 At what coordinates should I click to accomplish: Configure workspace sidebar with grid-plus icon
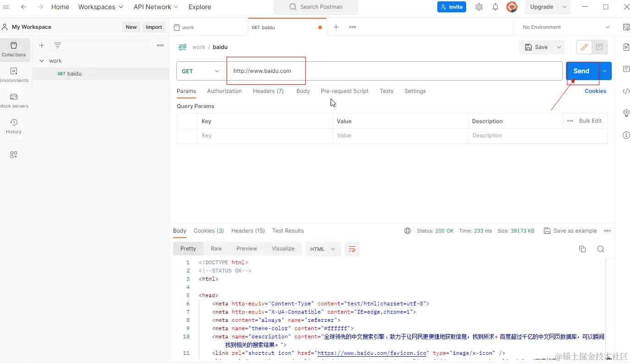pos(14,155)
